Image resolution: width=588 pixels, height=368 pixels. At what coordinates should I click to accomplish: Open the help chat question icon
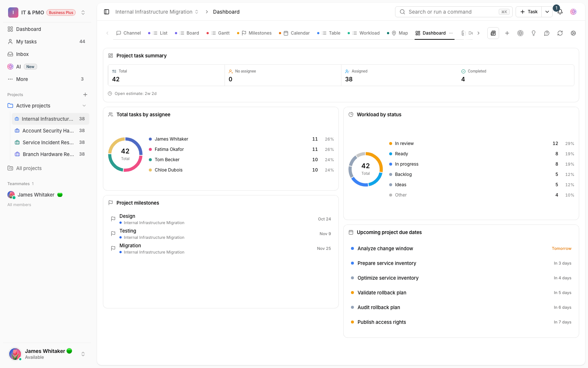[547, 33]
